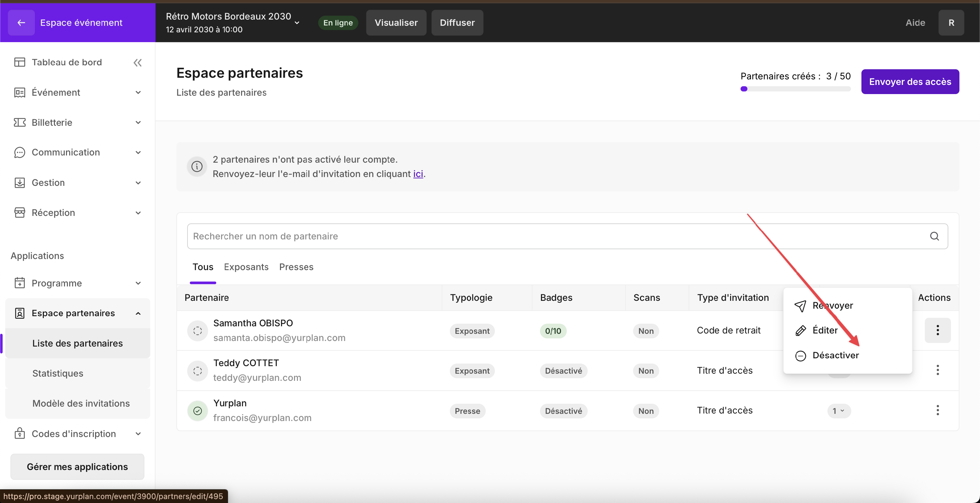The width and height of the screenshot is (980, 503).
Task: Open the event selector dropdown chevron
Action: [x=297, y=23]
